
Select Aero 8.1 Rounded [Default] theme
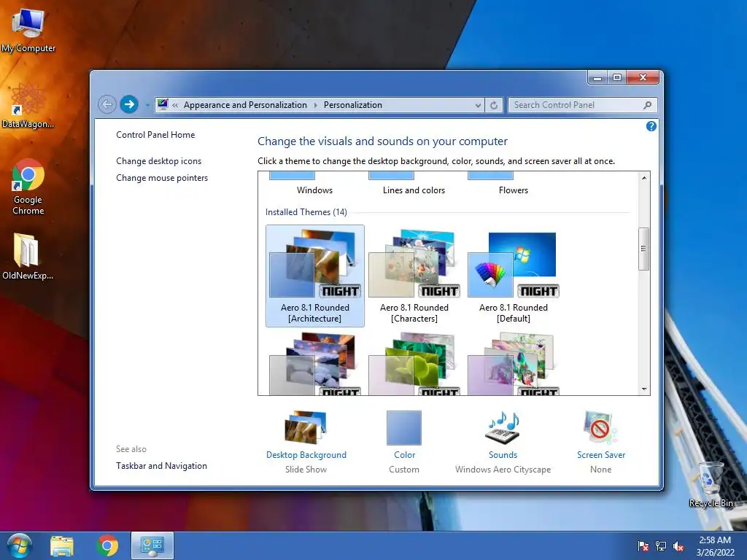[x=513, y=276]
